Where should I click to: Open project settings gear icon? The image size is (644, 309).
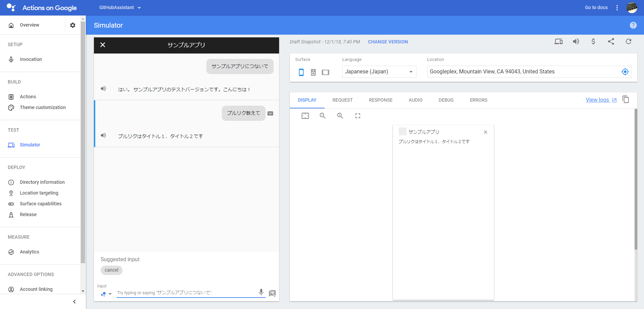(x=73, y=25)
